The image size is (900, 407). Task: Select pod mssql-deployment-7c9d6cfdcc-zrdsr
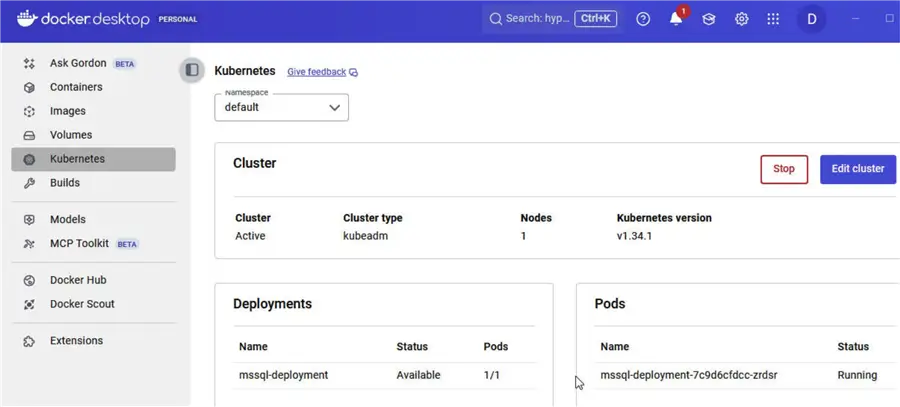click(x=689, y=375)
